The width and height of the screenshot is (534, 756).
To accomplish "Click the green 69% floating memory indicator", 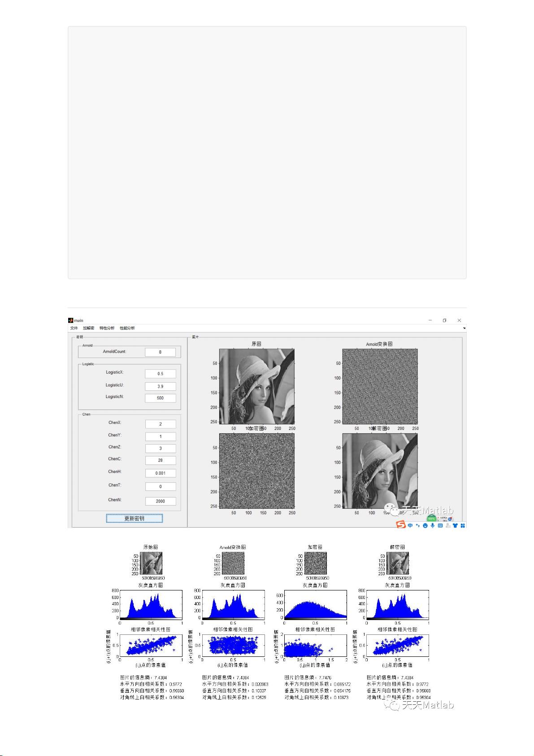I will 431,518.
